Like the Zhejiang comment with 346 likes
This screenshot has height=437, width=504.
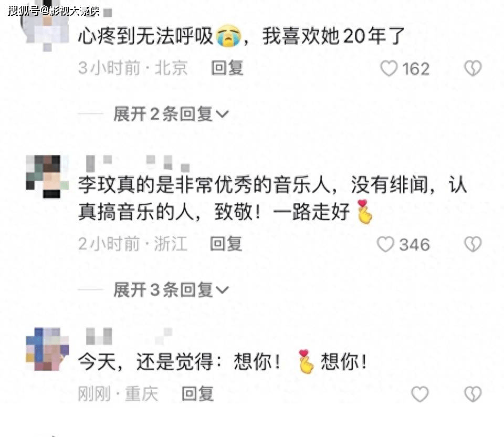[x=385, y=244]
